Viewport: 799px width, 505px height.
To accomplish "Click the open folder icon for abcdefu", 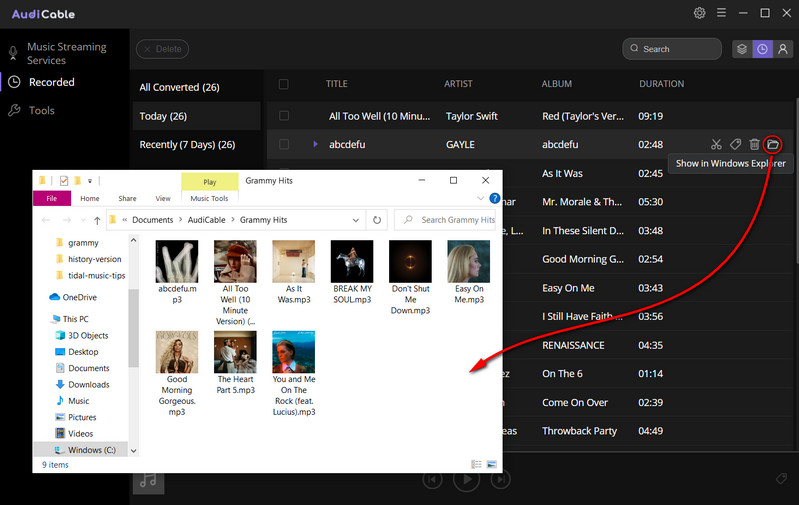I will tap(773, 145).
